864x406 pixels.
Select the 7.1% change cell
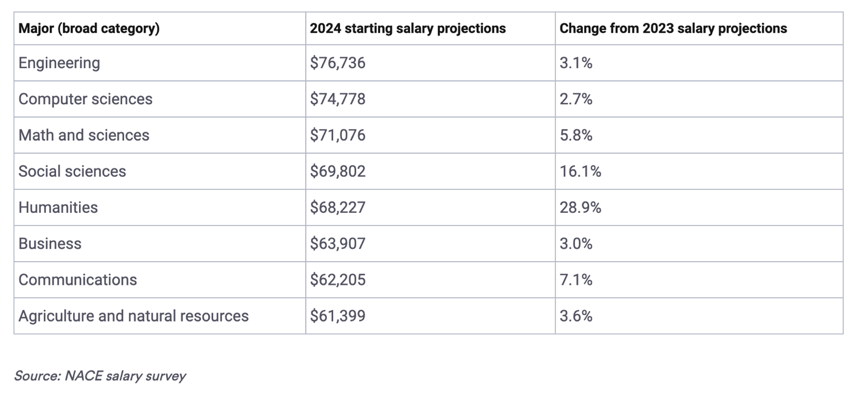[x=576, y=279]
